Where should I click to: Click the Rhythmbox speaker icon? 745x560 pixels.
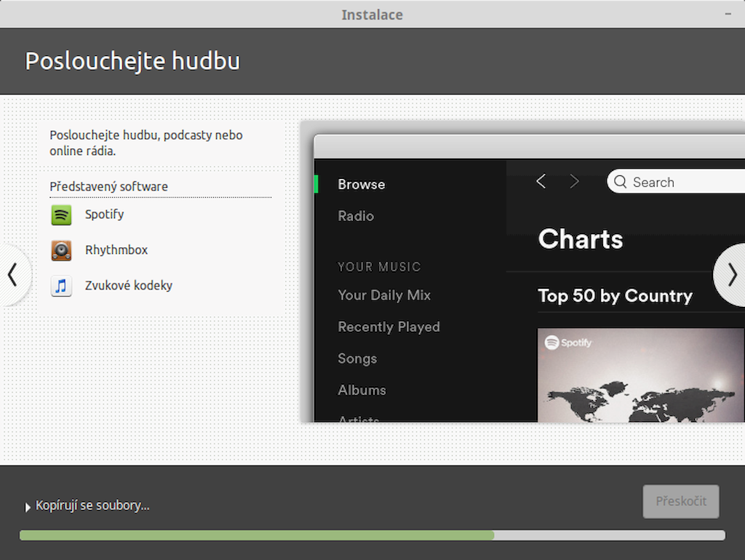pos(61,250)
